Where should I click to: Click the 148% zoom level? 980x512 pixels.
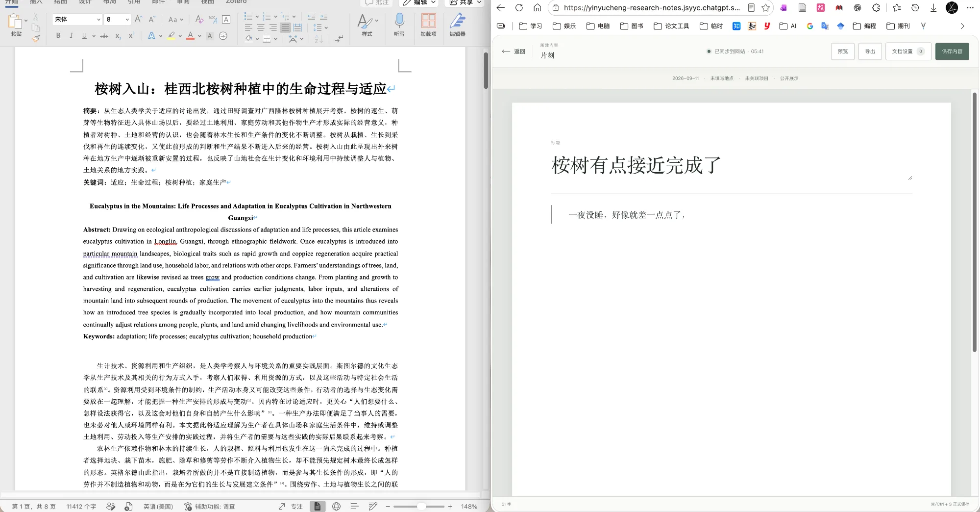(469, 507)
